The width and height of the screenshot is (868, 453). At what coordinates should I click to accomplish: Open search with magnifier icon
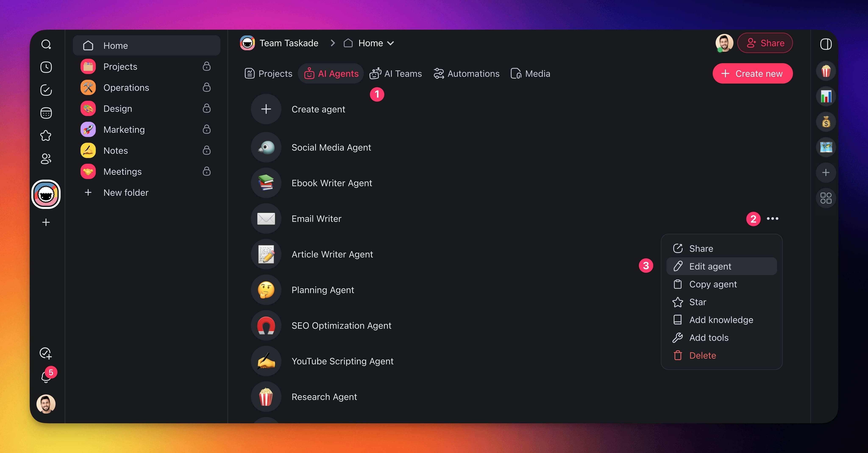pos(46,44)
